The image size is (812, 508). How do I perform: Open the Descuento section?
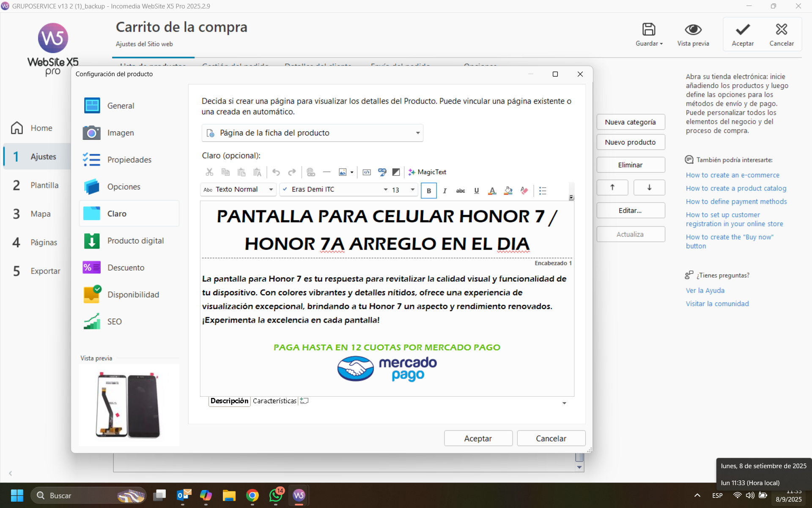point(129,268)
